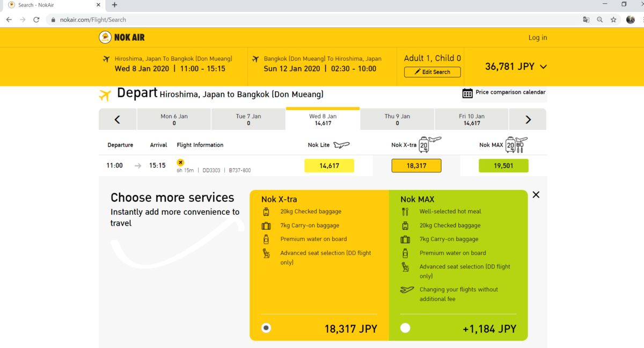Viewport: 644px width, 348px height.
Task: Click flight change plane icon
Action: [407, 289]
